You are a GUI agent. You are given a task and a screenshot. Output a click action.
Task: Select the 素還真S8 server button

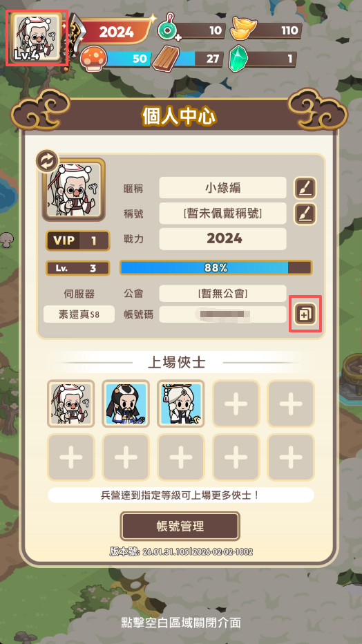79,314
